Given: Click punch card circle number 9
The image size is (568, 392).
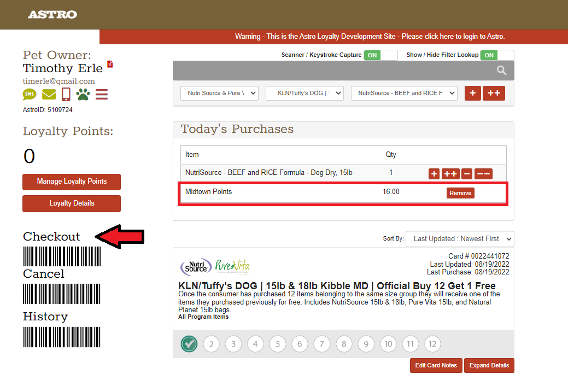Looking at the screenshot, I should tap(366, 344).
